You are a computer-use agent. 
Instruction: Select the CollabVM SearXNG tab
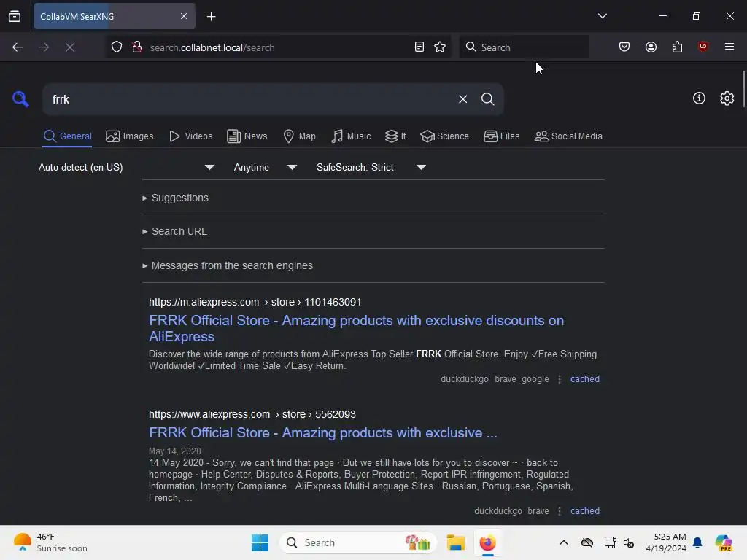(x=115, y=16)
